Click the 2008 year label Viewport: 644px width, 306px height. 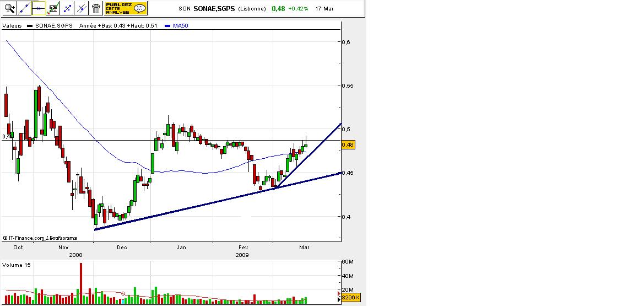tap(75, 255)
